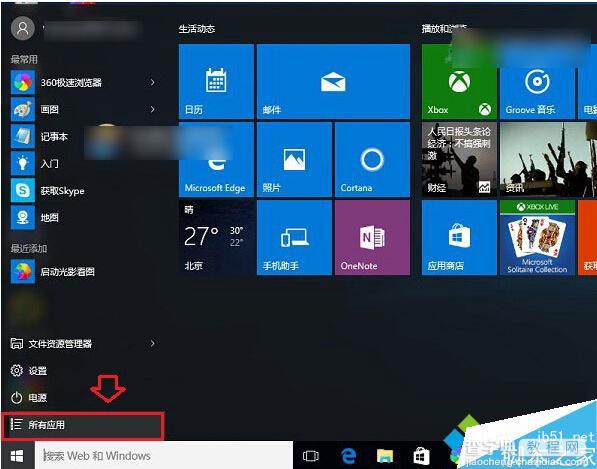Click the 最常用 section label
The image size is (597, 469).
click(x=24, y=59)
